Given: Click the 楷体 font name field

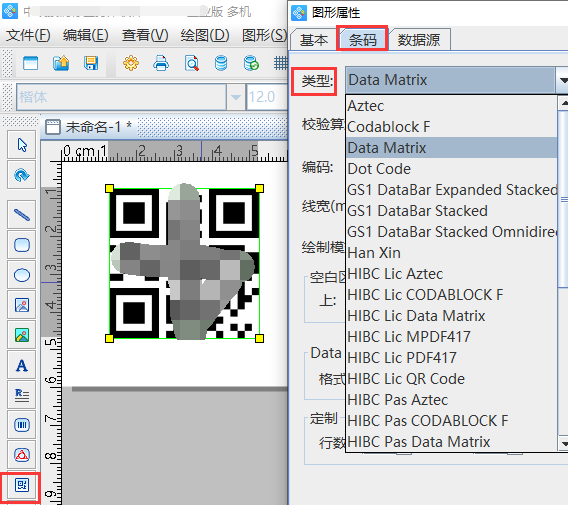Looking at the screenshot, I should [x=121, y=97].
